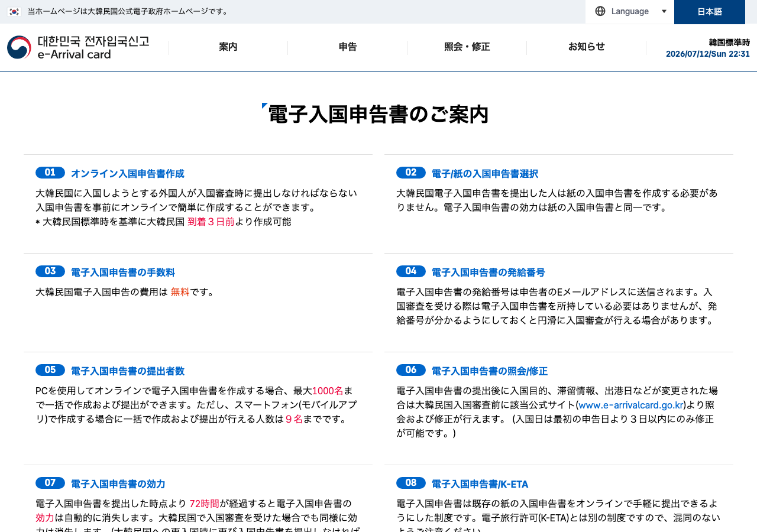The height and width of the screenshot is (532, 757).
Task: Click the 韓国標準時 date and time text
Action: coord(708,48)
